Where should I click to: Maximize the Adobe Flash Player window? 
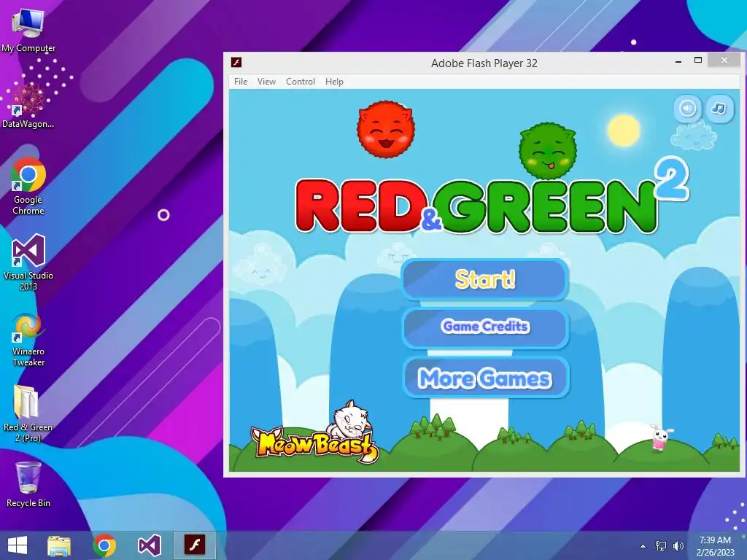click(x=698, y=61)
